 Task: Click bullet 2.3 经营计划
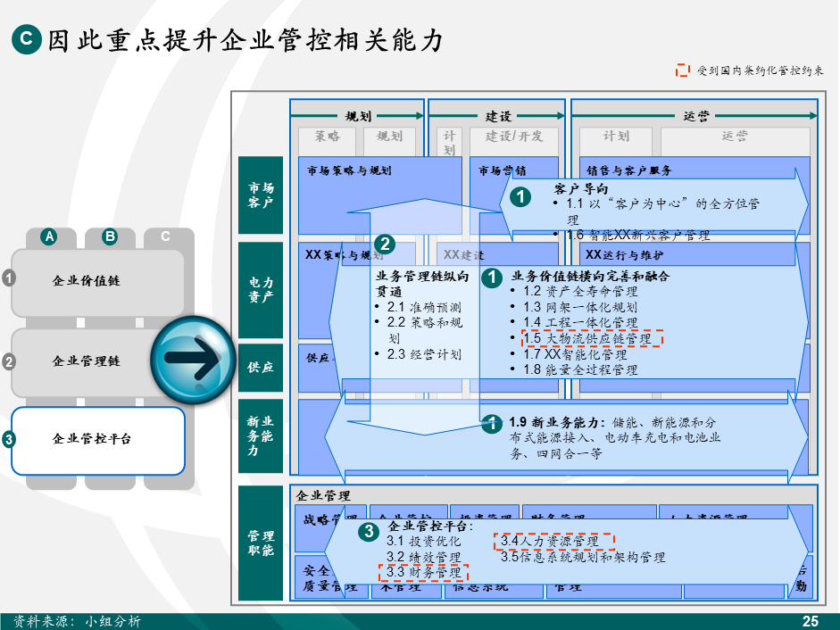[x=424, y=354]
